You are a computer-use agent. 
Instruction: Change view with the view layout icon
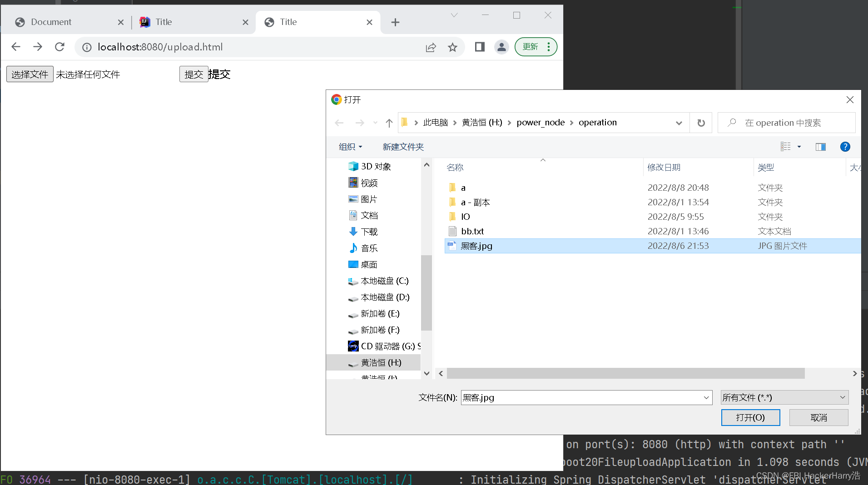pyautogui.click(x=786, y=147)
